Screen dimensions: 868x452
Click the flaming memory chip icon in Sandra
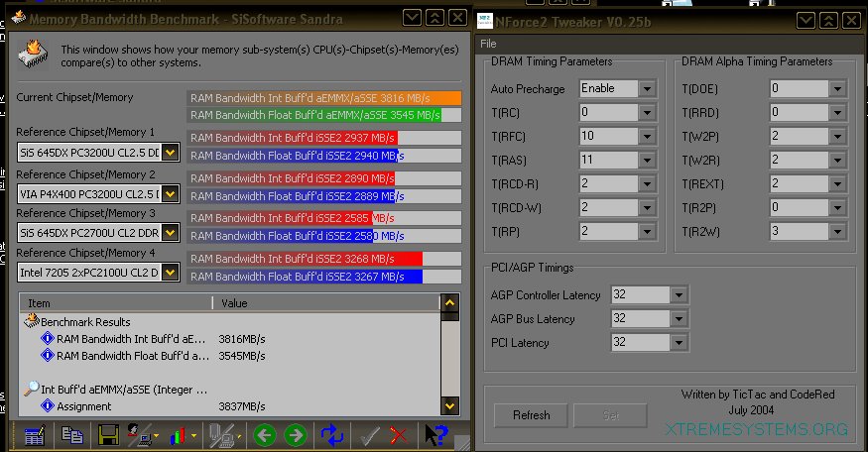pyautogui.click(x=32, y=55)
